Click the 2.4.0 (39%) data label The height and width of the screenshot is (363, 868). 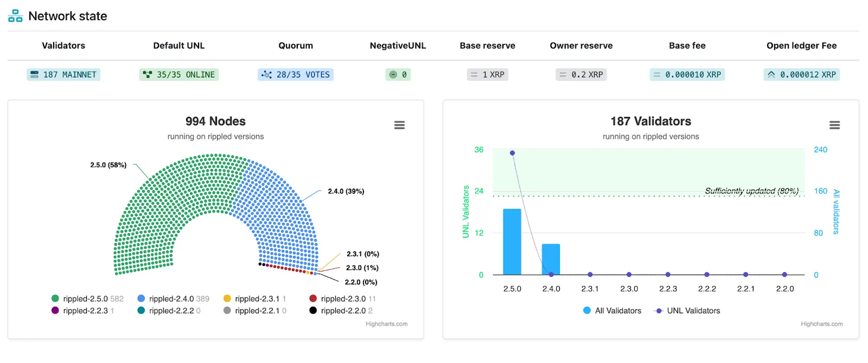pyautogui.click(x=346, y=191)
